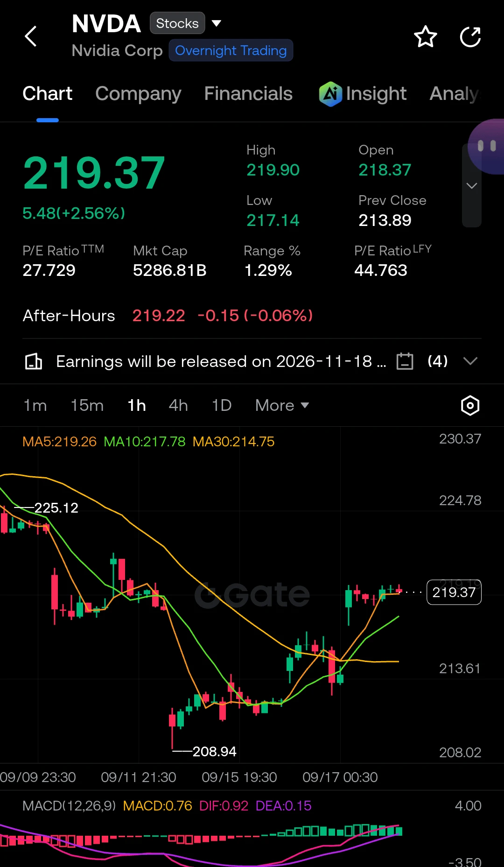Screen dimensions: 504x867
Task: Add NVDA to favorites with star icon
Action: coord(426,37)
